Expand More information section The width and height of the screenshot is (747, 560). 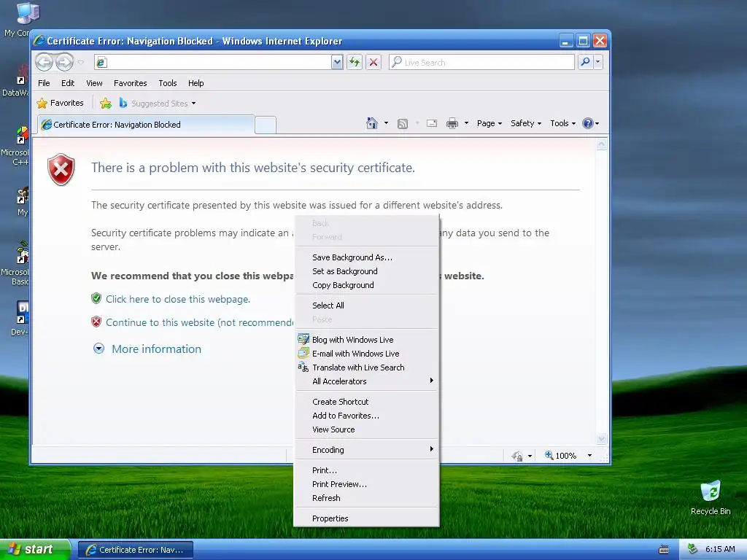[147, 349]
